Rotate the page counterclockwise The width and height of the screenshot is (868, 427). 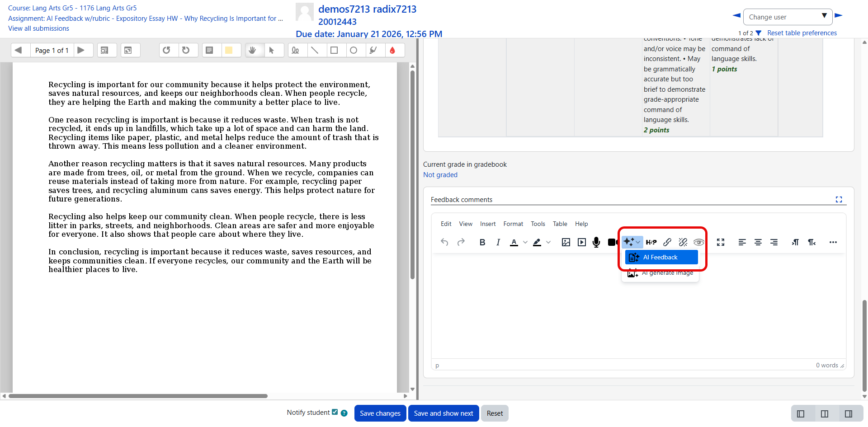(166, 50)
